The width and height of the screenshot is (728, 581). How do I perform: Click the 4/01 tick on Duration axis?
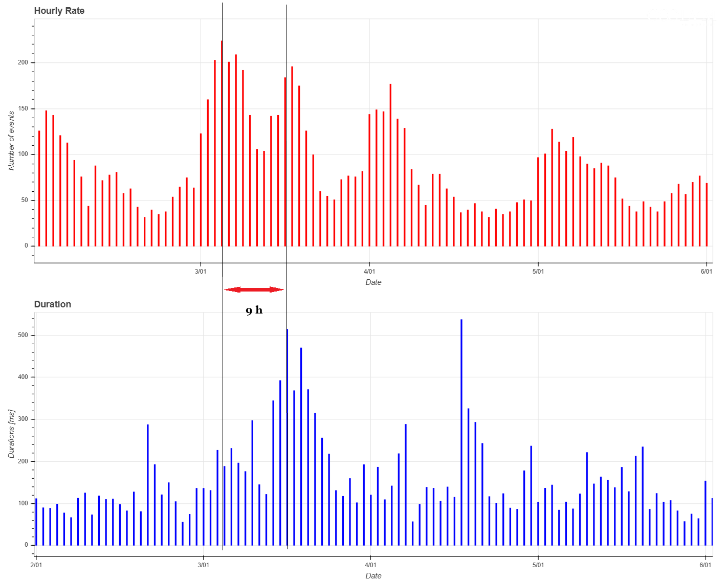click(x=370, y=565)
